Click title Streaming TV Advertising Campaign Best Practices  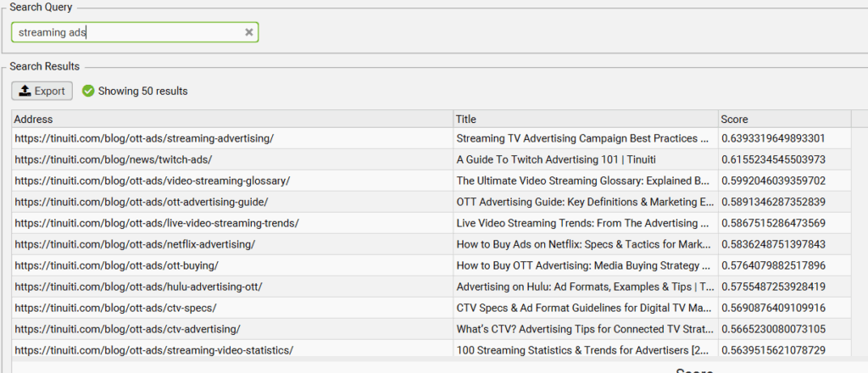tap(585, 138)
